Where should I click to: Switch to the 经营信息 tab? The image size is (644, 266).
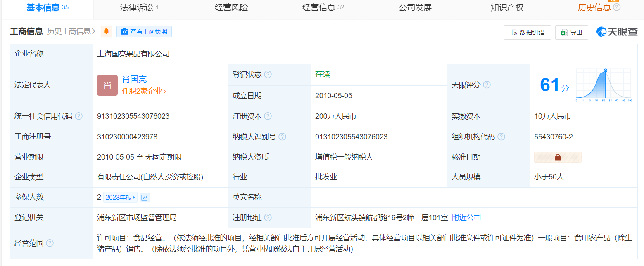[323, 7]
